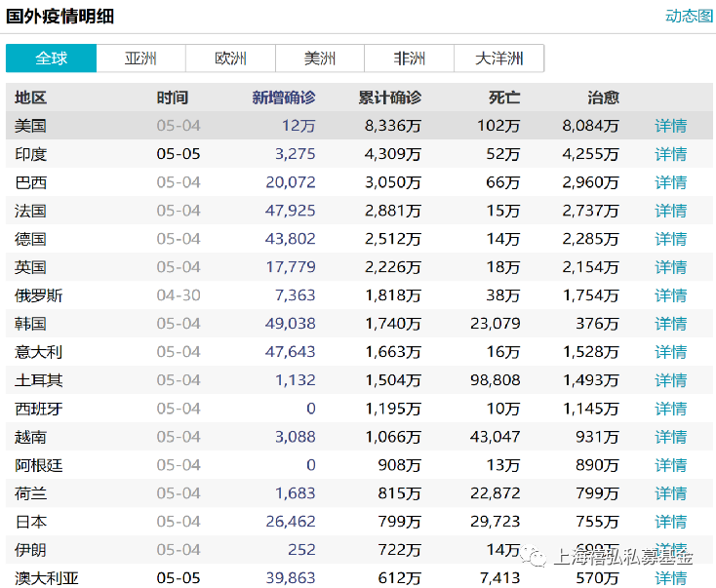
Task: Open 详情 for 越南
Action: coord(671,437)
